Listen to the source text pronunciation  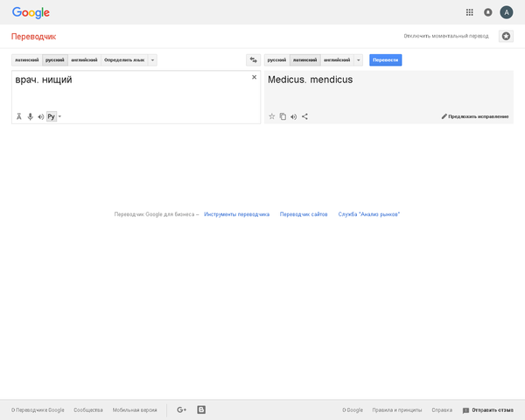(40, 116)
